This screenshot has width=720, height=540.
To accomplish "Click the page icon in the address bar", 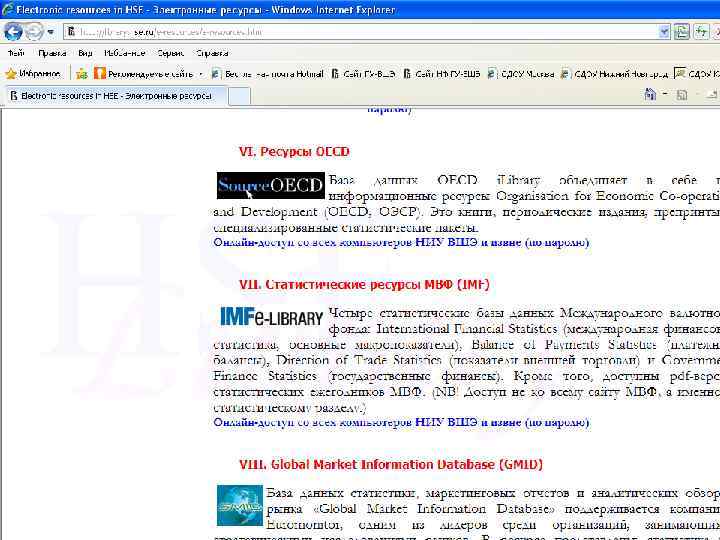I will (x=71, y=32).
